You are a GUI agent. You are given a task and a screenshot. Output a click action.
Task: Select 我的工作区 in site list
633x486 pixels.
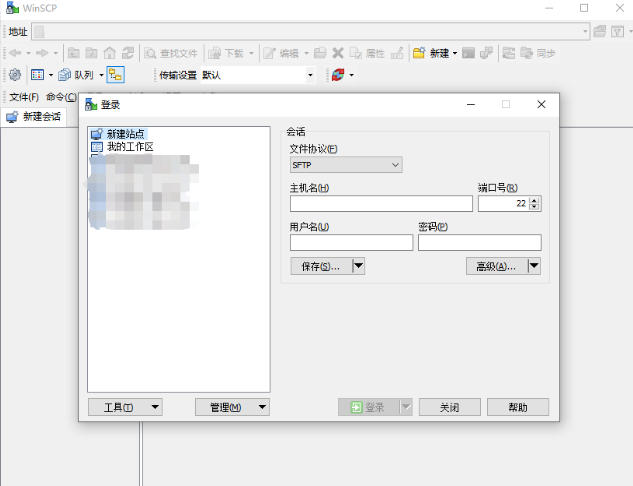click(x=130, y=147)
